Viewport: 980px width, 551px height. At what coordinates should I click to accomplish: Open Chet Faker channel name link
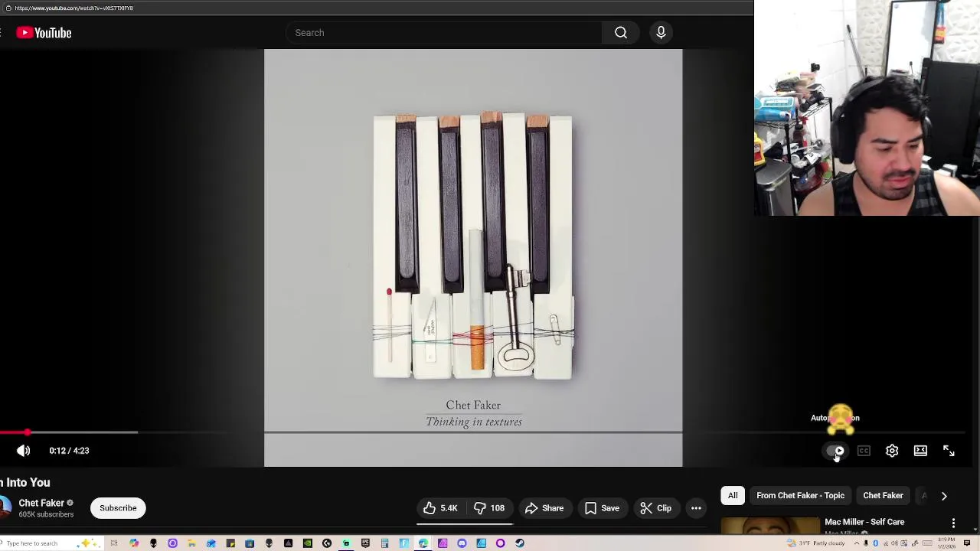[x=41, y=503]
